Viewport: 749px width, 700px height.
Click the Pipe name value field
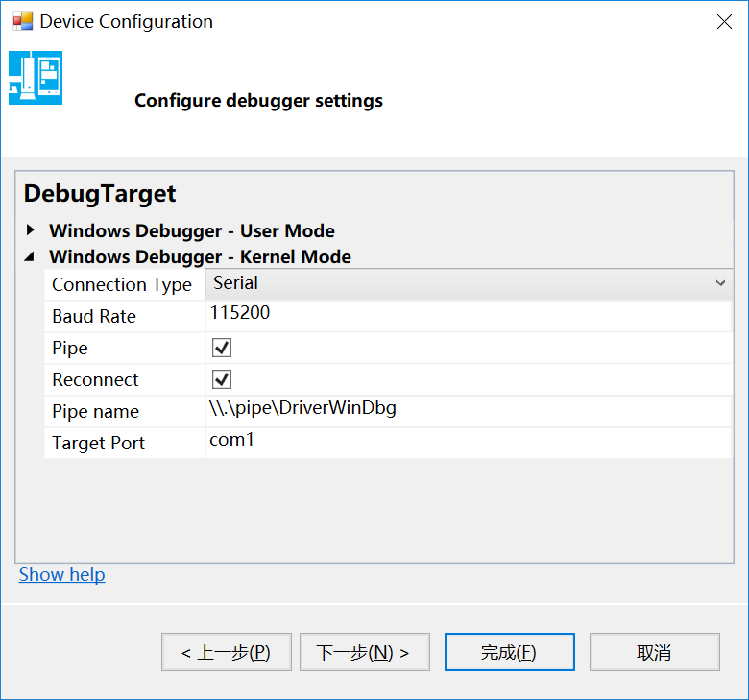click(x=469, y=411)
